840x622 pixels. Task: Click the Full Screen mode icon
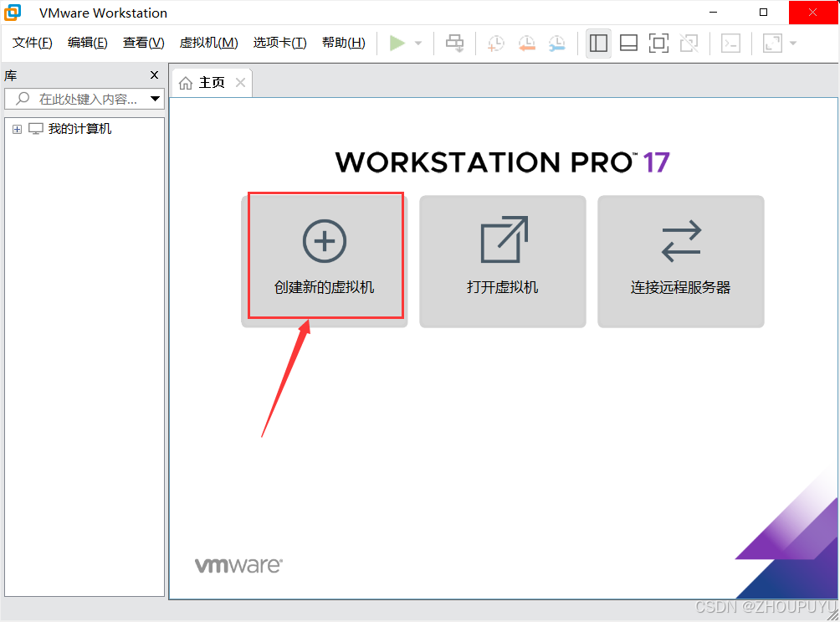(x=658, y=43)
